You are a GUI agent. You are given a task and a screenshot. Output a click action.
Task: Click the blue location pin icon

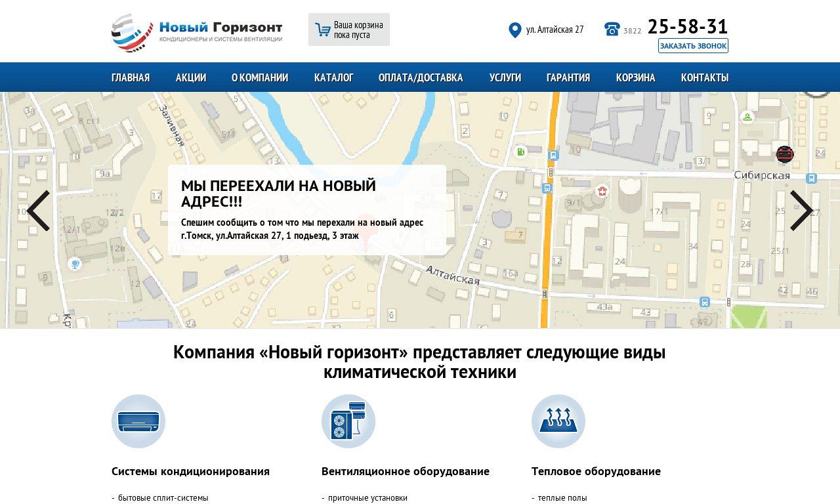coord(514,30)
